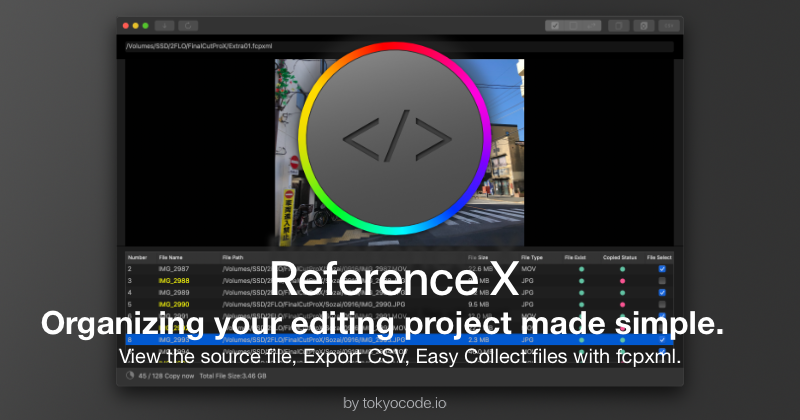Image resolution: width=800 pixels, height=420 pixels.
Task: Click the green zoom window button
Action: tap(145, 26)
